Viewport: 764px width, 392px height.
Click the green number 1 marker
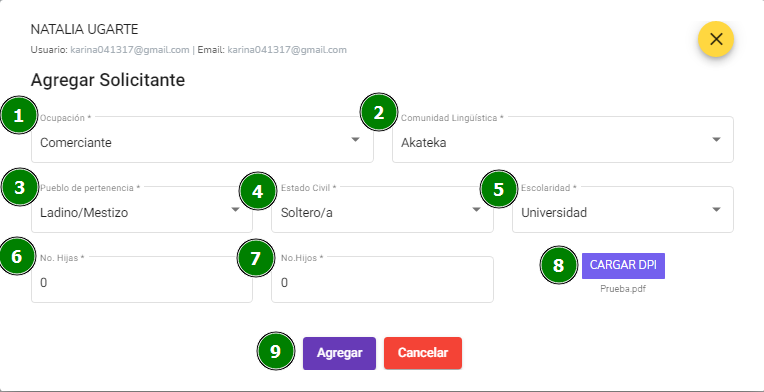point(19,115)
